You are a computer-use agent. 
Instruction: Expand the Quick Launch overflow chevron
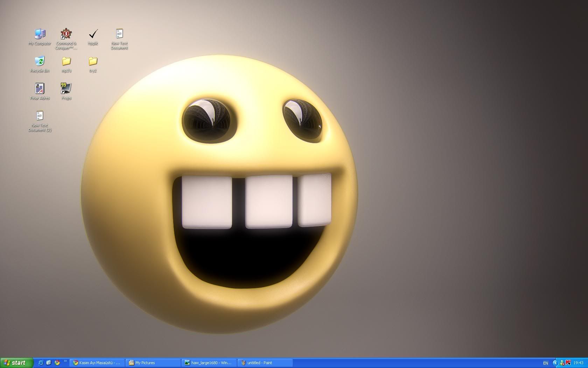[x=65, y=361]
